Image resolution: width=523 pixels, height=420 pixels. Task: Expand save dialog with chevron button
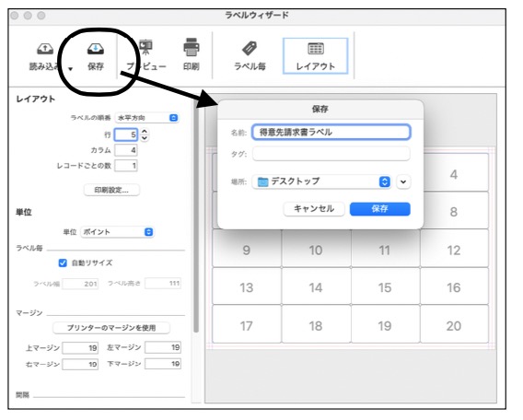pos(403,181)
